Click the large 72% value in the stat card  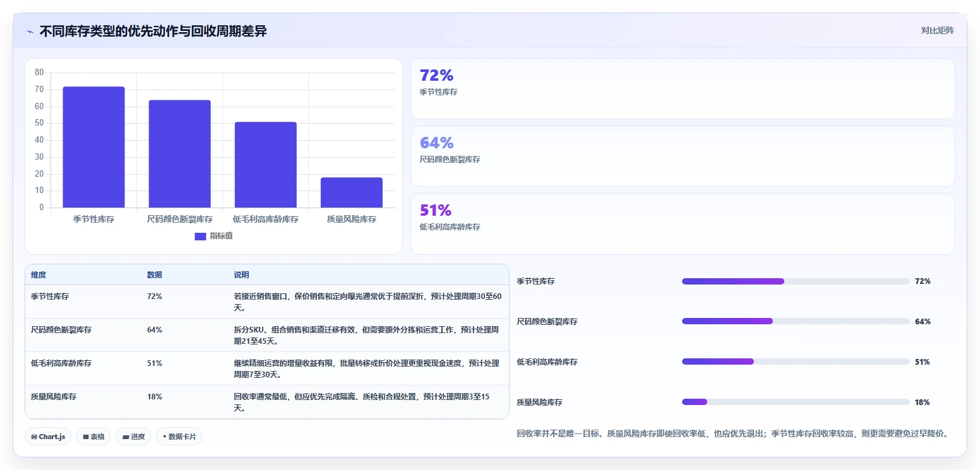tap(436, 75)
